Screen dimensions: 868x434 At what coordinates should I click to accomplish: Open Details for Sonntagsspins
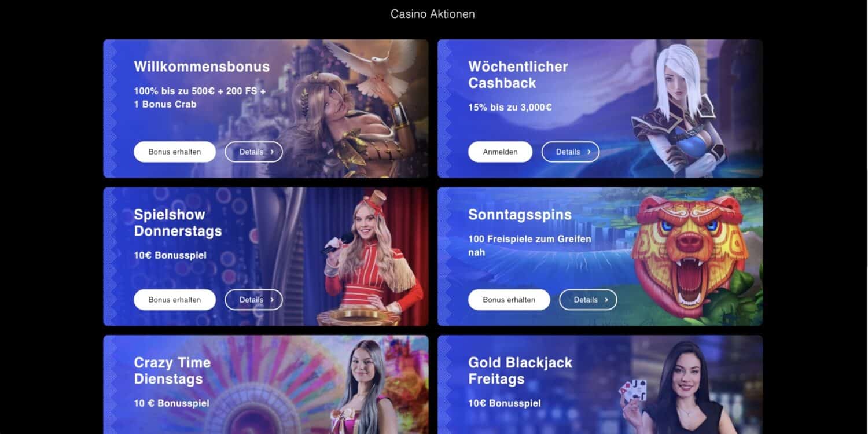[x=588, y=300]
